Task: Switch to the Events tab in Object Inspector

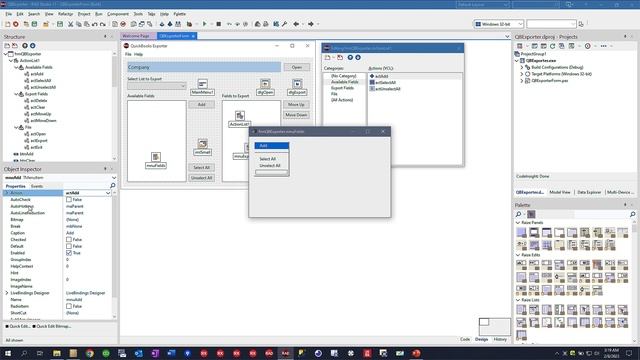Action: 37,186
